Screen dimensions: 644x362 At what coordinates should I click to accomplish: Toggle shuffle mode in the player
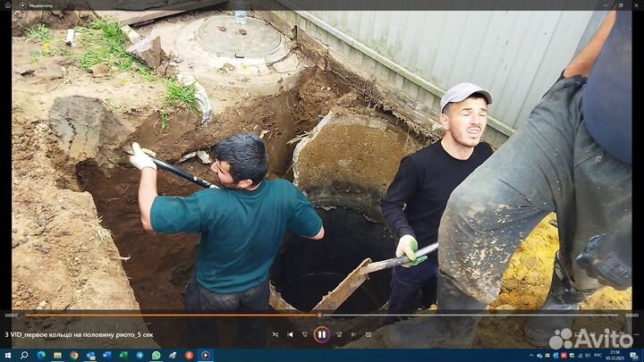tap(275, 334)
